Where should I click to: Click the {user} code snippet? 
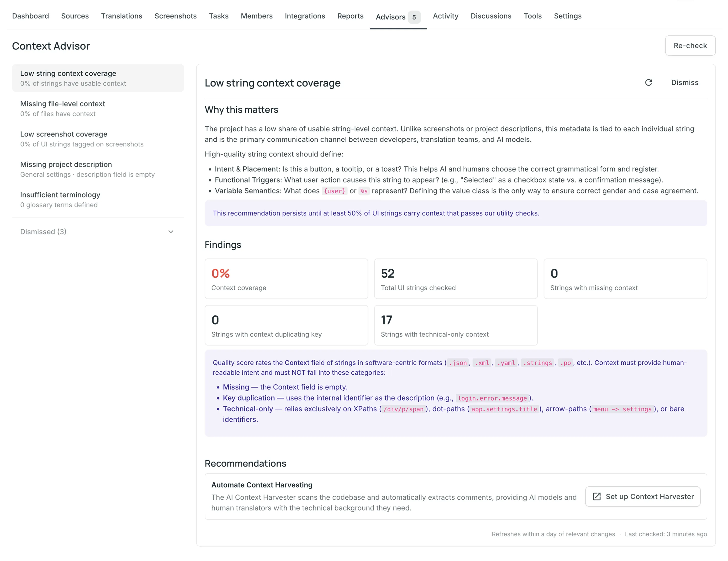tap(334, 191)
